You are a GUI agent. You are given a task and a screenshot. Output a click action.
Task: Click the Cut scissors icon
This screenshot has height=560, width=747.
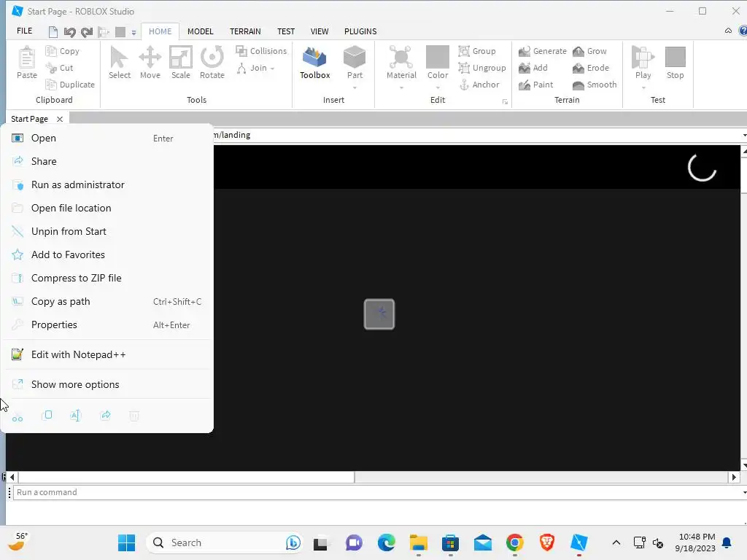50,68
